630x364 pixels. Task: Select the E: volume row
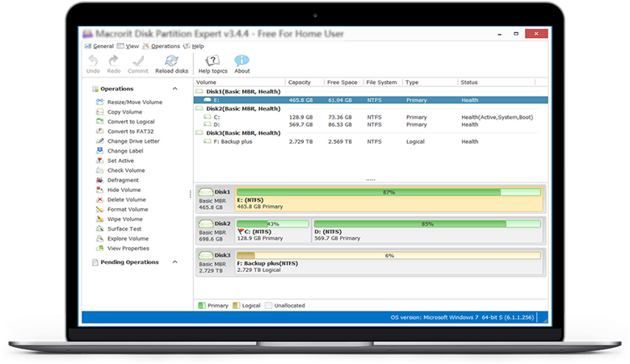coord(371,100)
